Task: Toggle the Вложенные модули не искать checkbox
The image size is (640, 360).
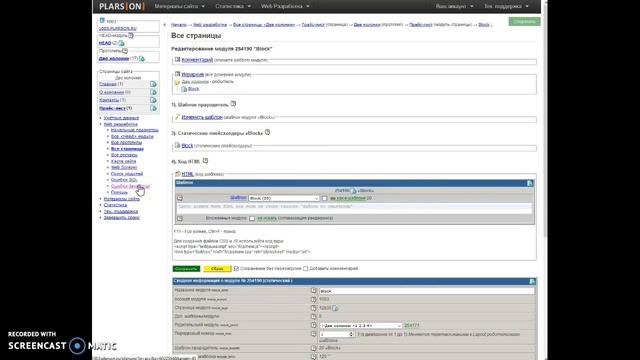Action: [252, 218]
